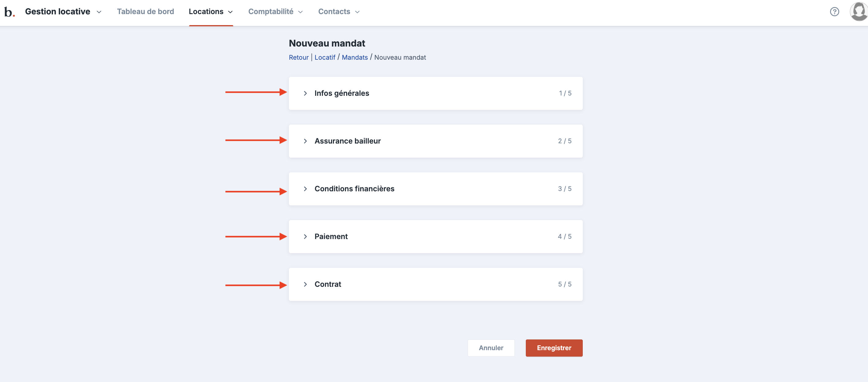Expand the Infos générales section chevron
This screenshot has width=868, height=382.
(305, 93)
